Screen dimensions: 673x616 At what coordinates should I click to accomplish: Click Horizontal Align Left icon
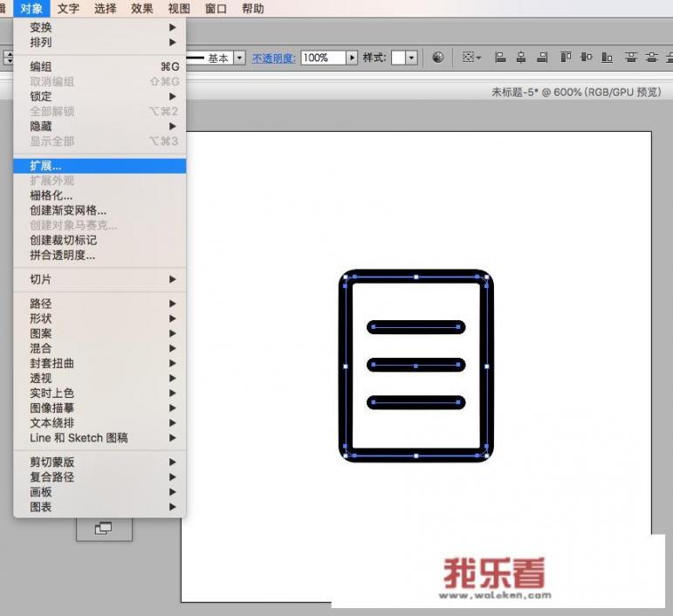click(500, 57)
